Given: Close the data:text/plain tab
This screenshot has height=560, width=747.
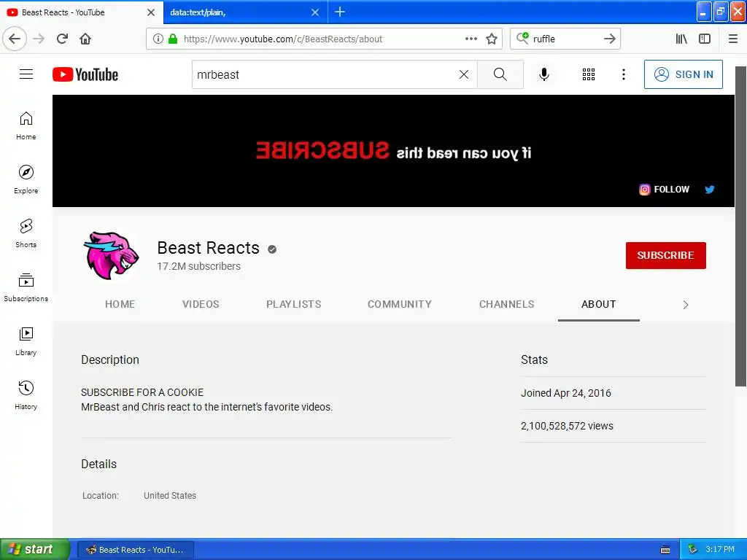Looking at the screenshot, I should [315, 12].
